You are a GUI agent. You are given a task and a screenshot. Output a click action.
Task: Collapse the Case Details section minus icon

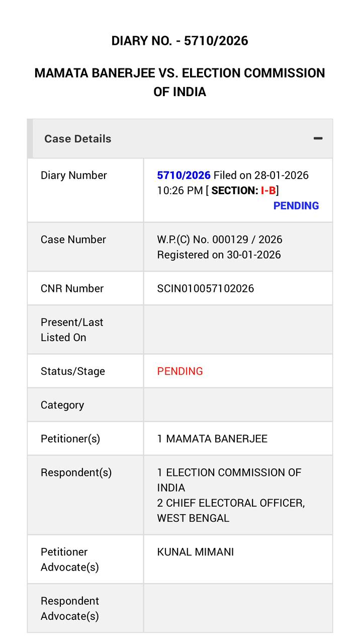[x=318, y=138]
